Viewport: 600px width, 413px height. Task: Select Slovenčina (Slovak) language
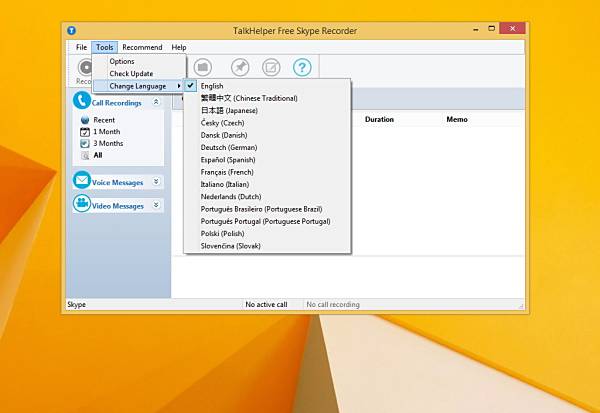coord(267,246)
